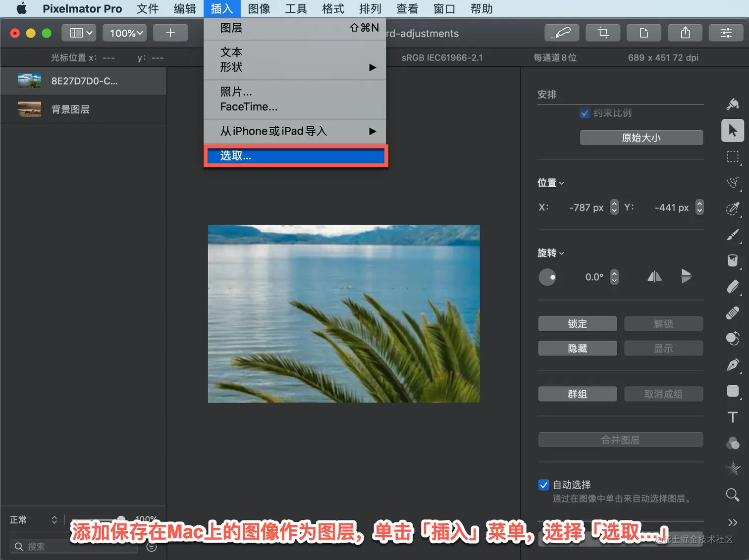
Task: Choose the Photos… menu item
Action: [x=295, y=92]
